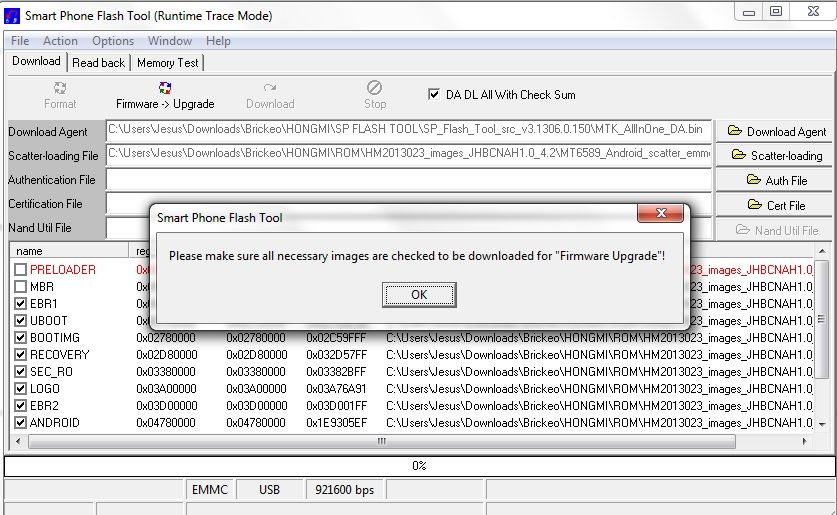Uncheck the ANDROID partition checkbox
Screen dimensions: 837x515
pos(21,423)
